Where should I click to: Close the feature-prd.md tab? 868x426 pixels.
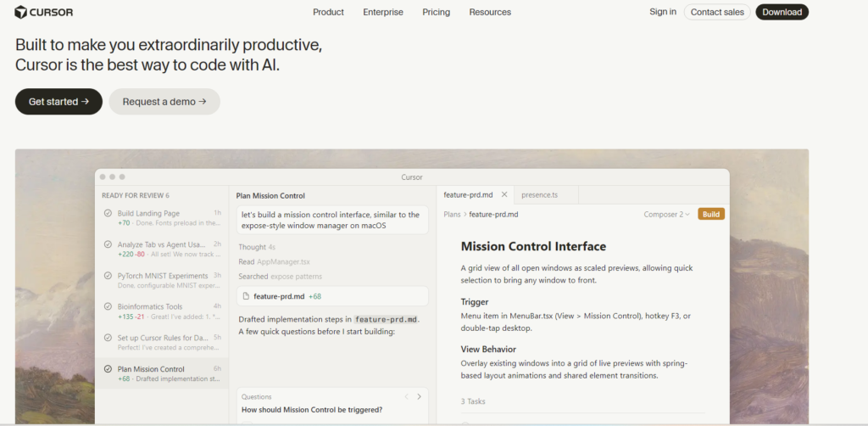(x=504, y=194)
